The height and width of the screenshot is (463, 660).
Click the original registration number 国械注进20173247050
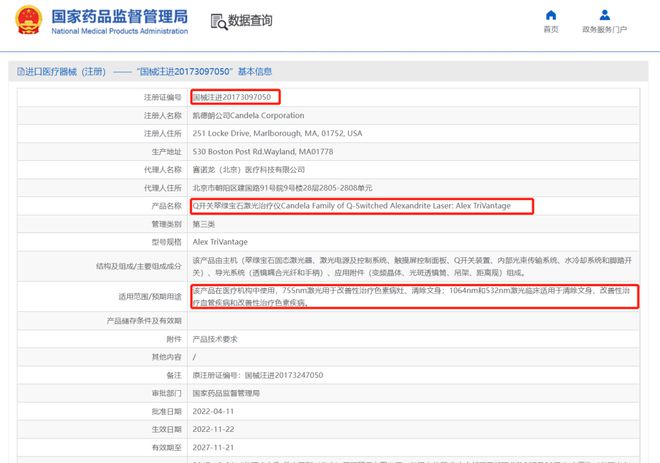pos(284,375)
